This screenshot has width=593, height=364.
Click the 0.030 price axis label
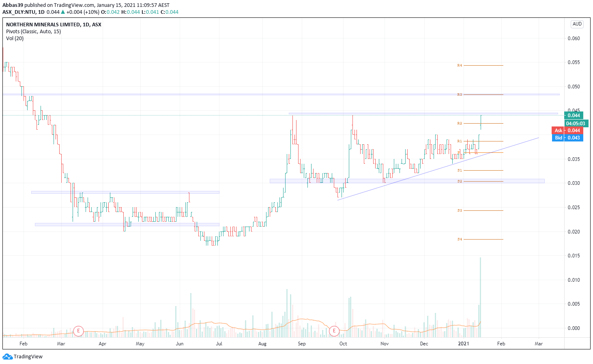click(574, 183)
